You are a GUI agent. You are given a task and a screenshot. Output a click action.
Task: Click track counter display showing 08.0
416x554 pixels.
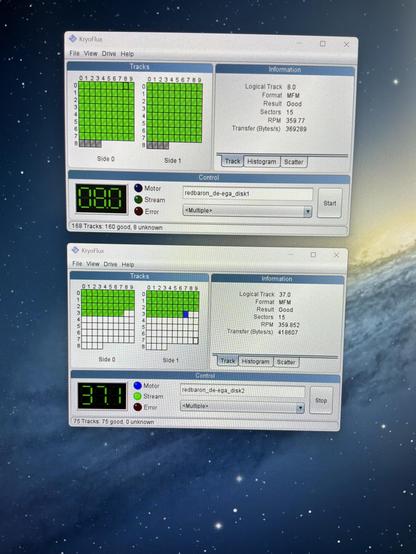pyautogui.click(x=101, y=198)
